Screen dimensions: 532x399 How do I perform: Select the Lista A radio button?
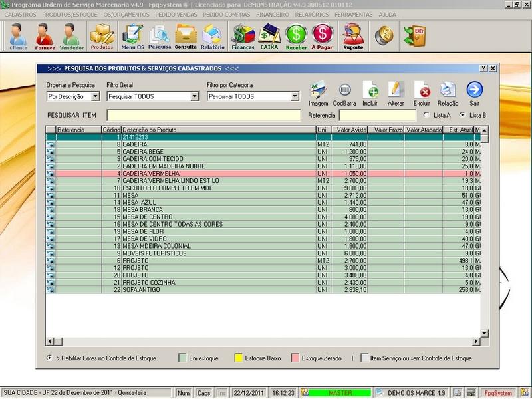[426, 115]
